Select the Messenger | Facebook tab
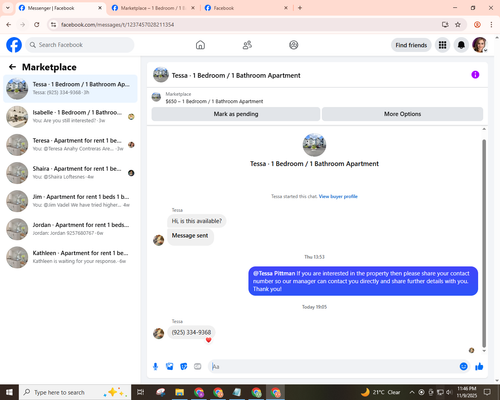Image resolution: width=500 pixels, height=400 pixels. 60,8
